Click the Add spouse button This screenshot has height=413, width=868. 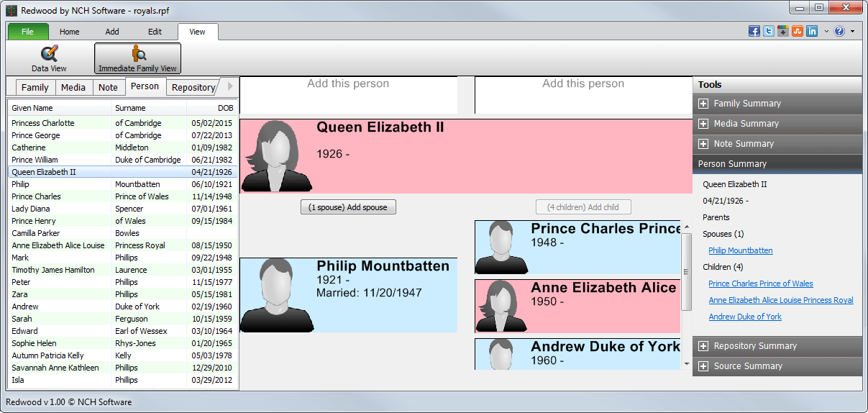348,207
